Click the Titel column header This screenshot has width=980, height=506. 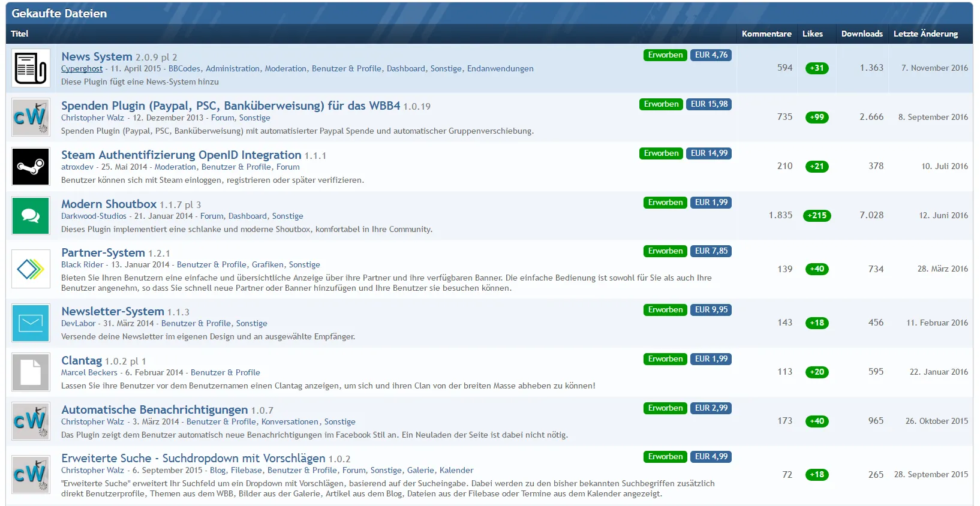[x=20, y=34]
